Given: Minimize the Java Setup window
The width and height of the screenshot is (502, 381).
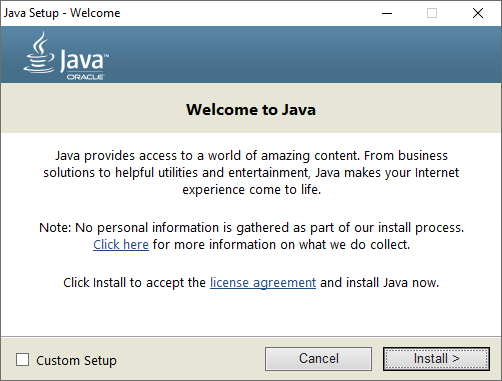Looking at the screenshot, I should click(387, 13).
